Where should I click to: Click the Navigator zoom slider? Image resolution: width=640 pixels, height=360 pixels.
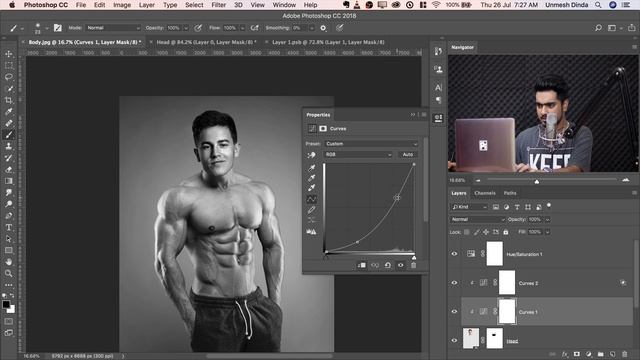click(x=537, y=181)
